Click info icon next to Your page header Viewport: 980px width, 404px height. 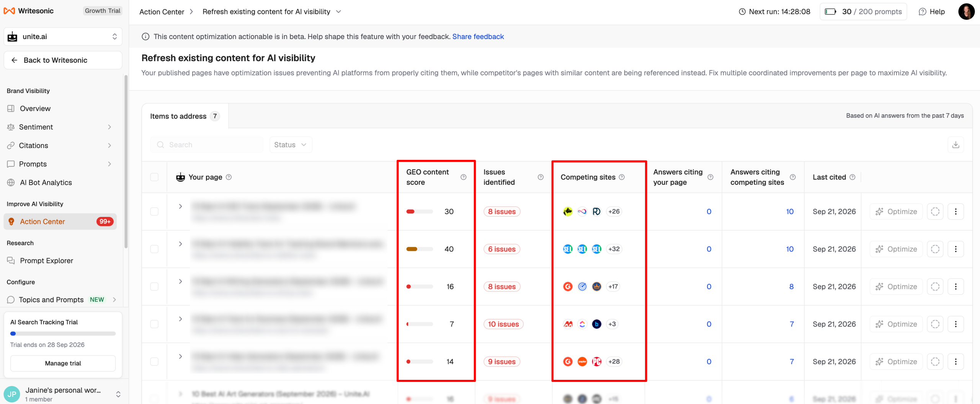coord(229,177)
